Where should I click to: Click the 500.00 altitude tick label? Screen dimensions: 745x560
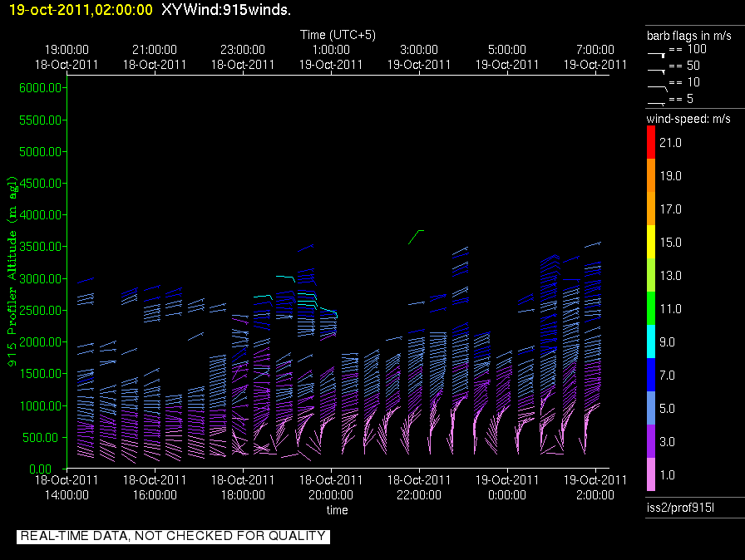(42, 438)
